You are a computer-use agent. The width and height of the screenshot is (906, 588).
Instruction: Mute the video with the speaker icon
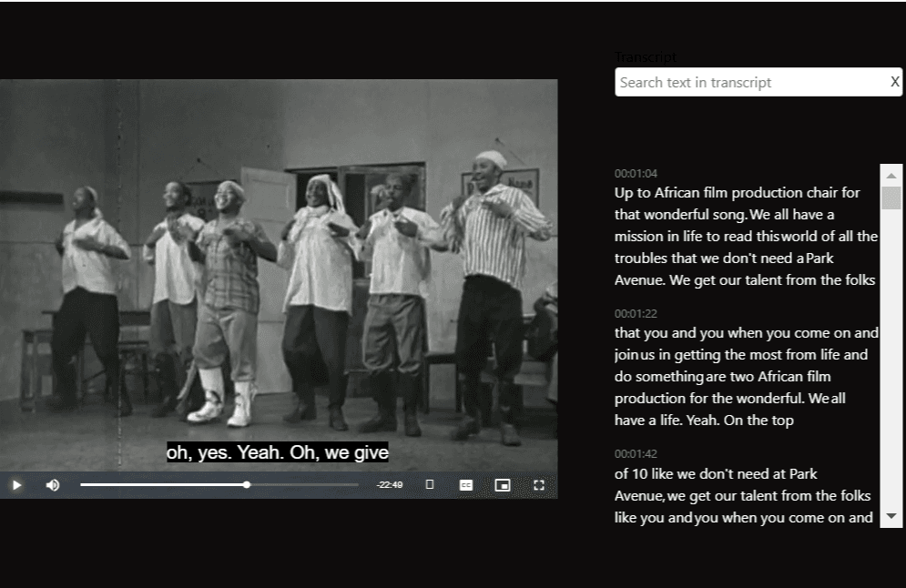[53, 485]
